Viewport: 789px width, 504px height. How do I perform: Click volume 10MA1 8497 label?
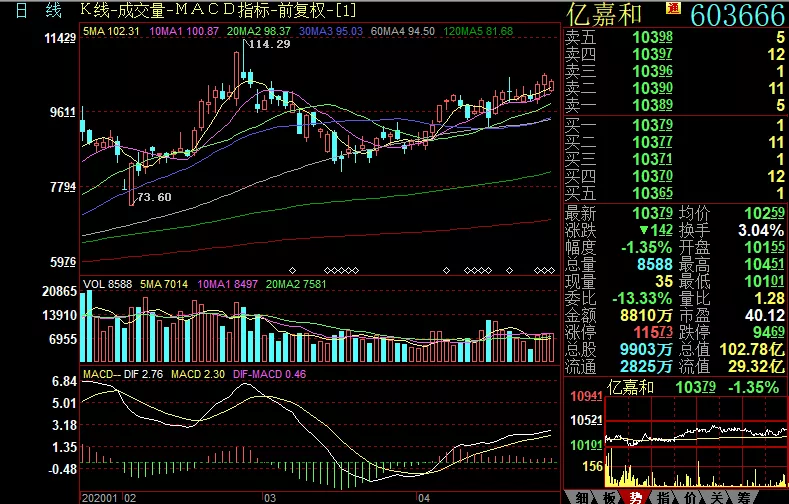(227, 284)
